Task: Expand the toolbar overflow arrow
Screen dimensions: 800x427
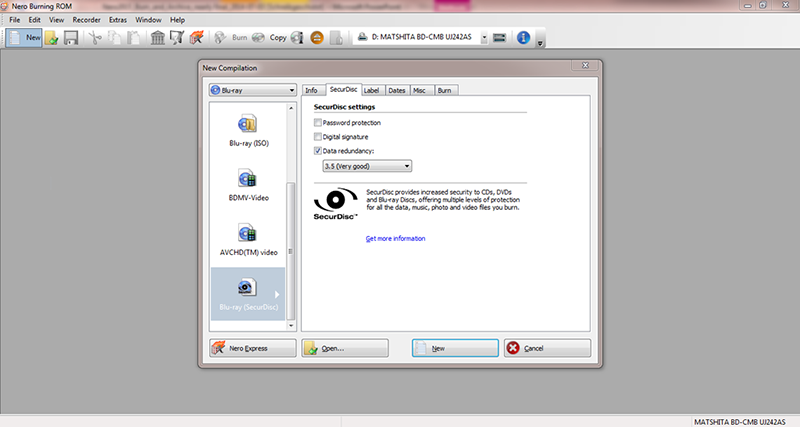Action: click(x=540, y=43)
